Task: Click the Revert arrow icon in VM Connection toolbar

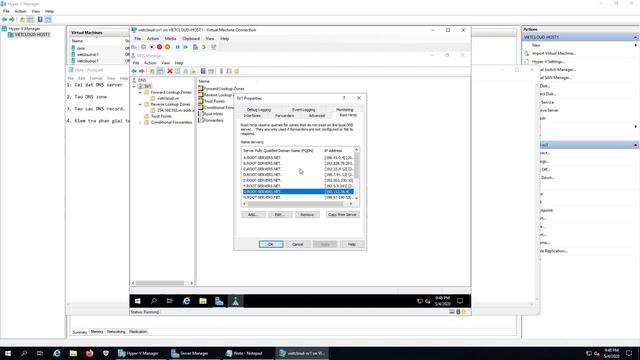Action: point(204,47)
